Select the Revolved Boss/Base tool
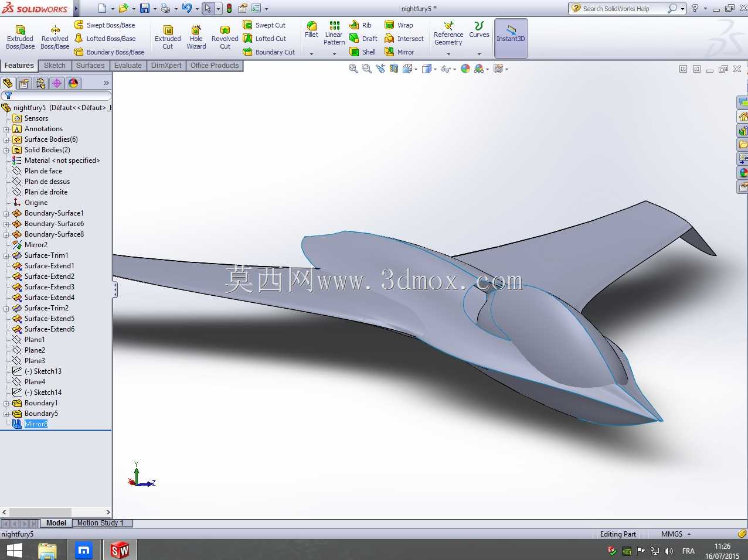Viewport: 748px width, 560px height. [x=55, y=37]
